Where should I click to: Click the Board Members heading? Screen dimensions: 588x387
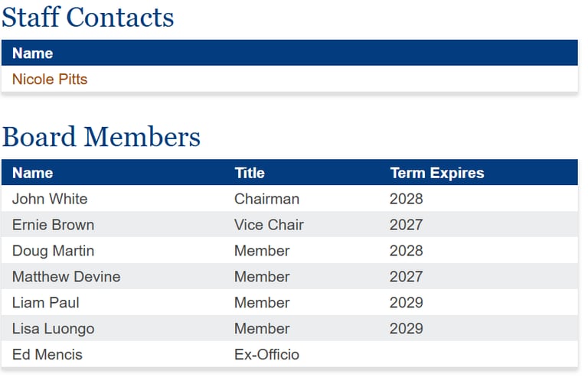point(101,137)
